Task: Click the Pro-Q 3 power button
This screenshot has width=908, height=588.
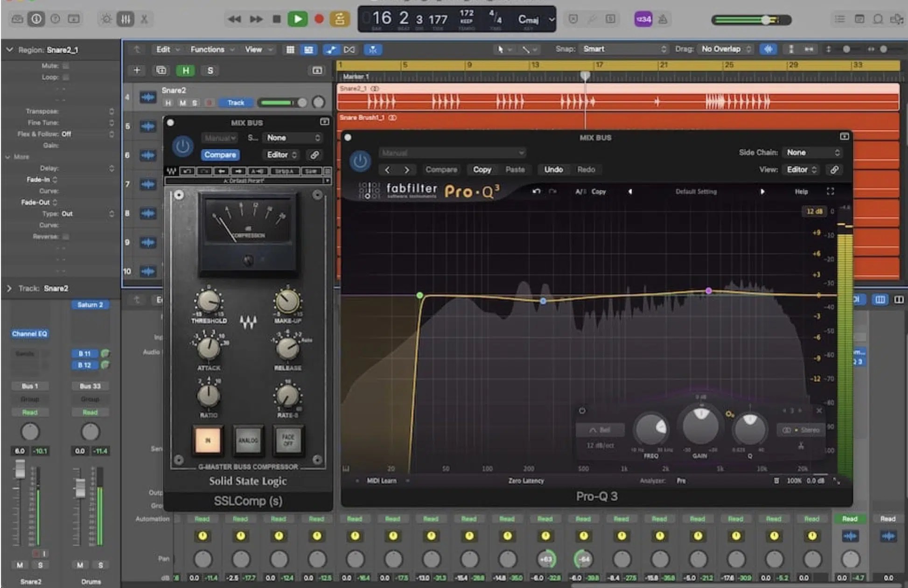Action: (x=360, y=161)
